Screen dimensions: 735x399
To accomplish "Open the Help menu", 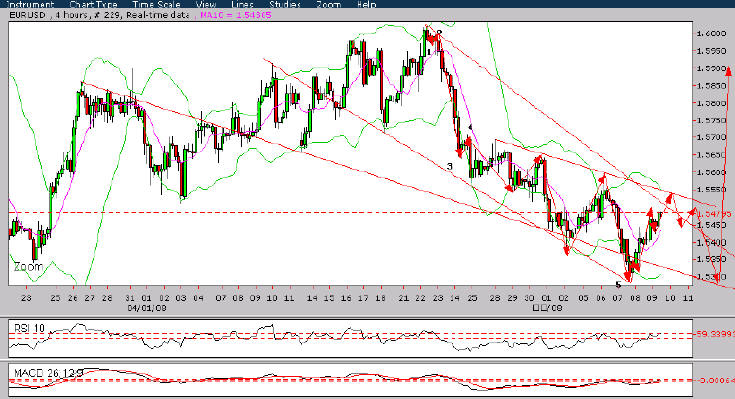I will (x=367, y=4).
